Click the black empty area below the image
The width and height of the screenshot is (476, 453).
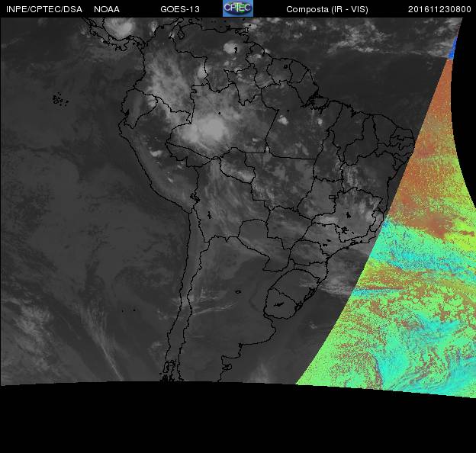click(x=229, y=419)
